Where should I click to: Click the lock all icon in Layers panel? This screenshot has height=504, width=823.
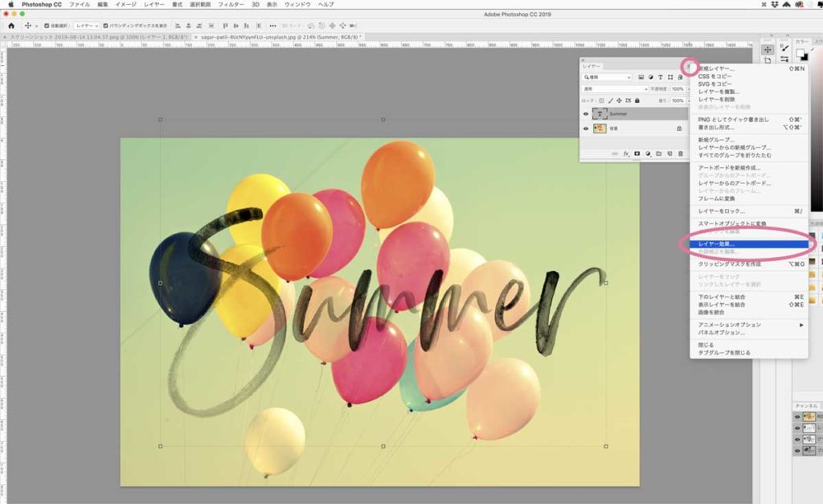[637, 100]
